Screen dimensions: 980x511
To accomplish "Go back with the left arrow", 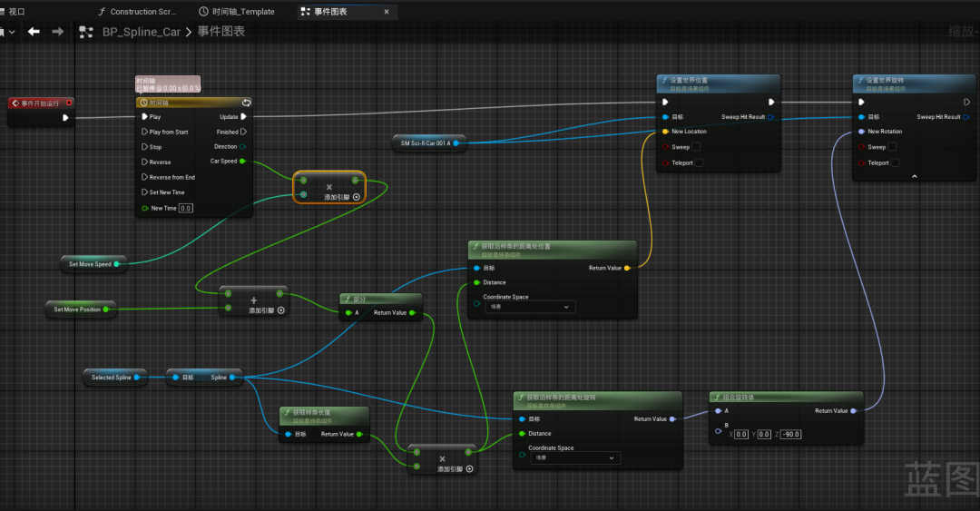I will 34,31.
